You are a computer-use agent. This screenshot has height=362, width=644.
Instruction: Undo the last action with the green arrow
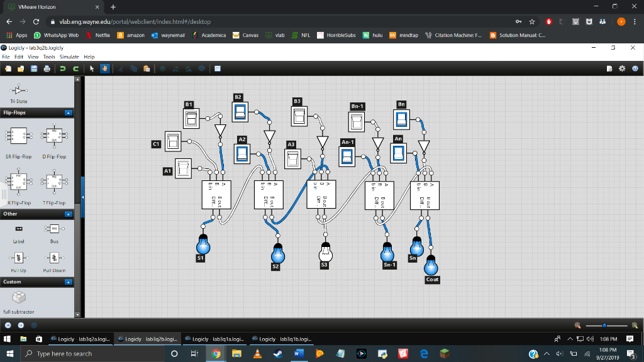(x=62, y=69)
